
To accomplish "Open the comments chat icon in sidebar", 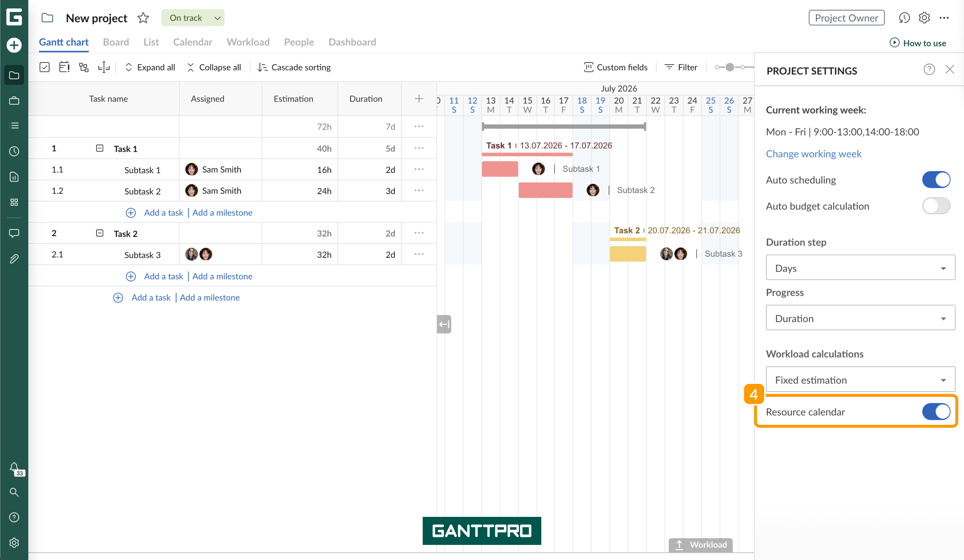I will click(14, 233).
